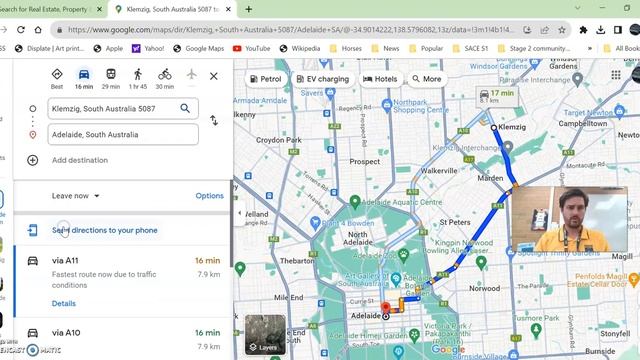Open the SACE S1 bookmark folder
The width and height of the screenshot is (640, 360).
[x=470, y=49]
